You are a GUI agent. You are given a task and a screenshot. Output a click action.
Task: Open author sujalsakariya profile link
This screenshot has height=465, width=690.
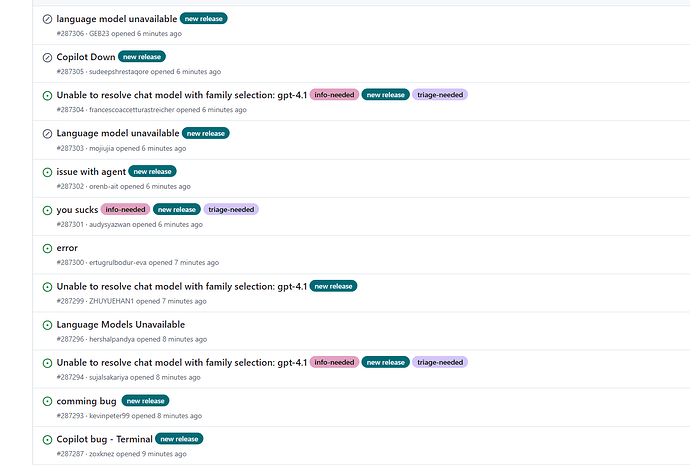coord(109,377)
